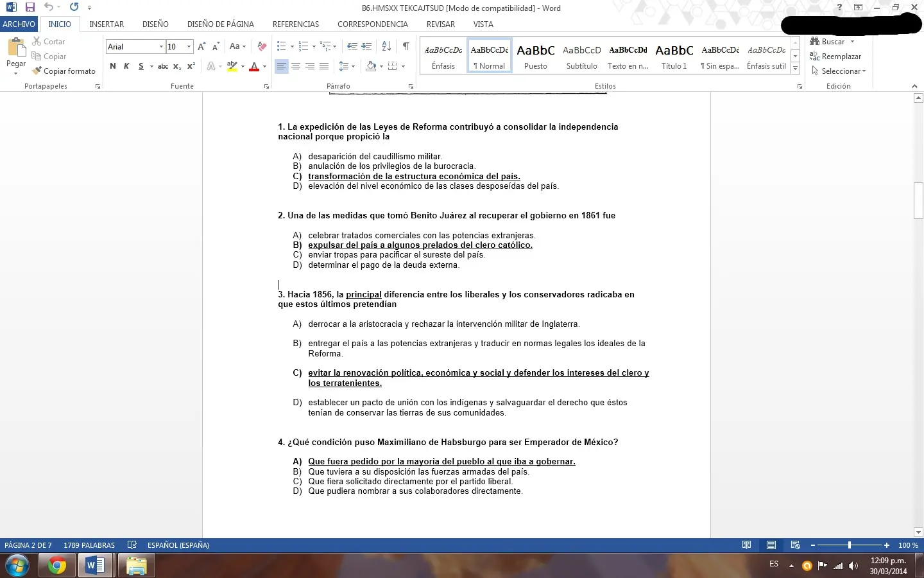Apply the Énfasis sutil style
Viewport: 924px width, 578px height.
pyautogui.click(x=766, y=56)
